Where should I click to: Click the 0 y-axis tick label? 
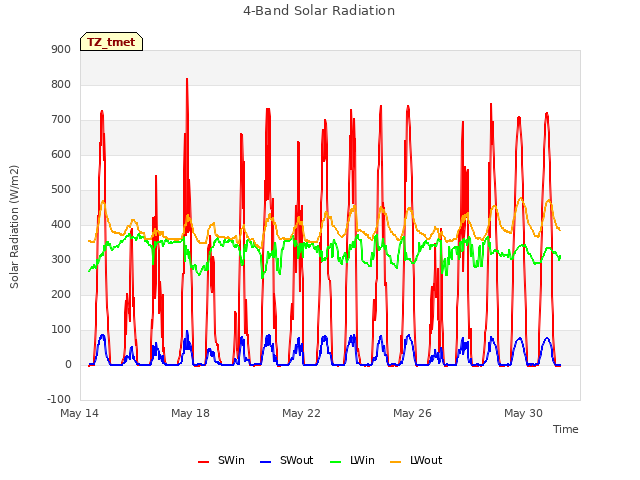[x=68, y=364]
